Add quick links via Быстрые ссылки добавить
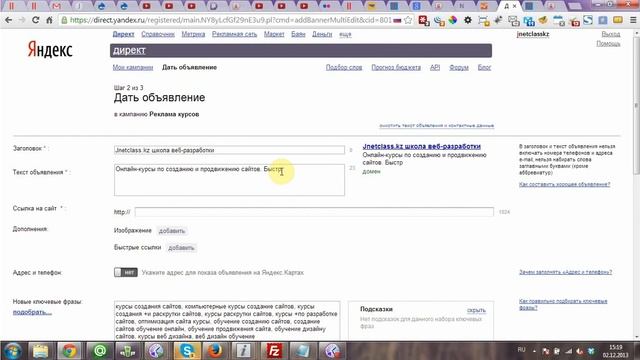This screenshot has height=360, width=640. [181, 248]
